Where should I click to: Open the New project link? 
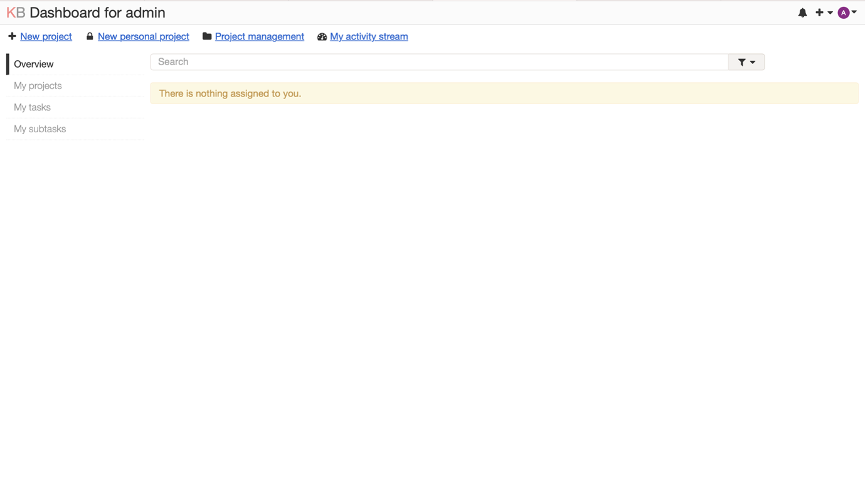pyautogui.click(x=46, y=36)
